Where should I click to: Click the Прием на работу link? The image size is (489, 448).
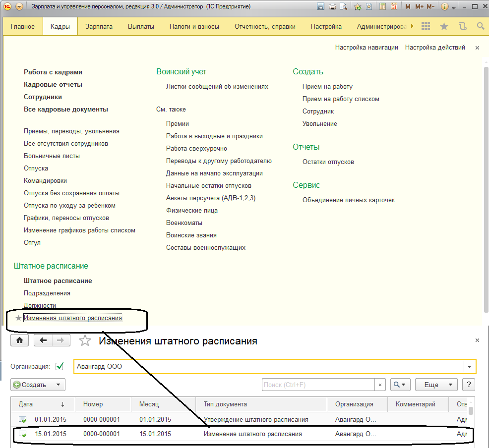tap(327, 86)
